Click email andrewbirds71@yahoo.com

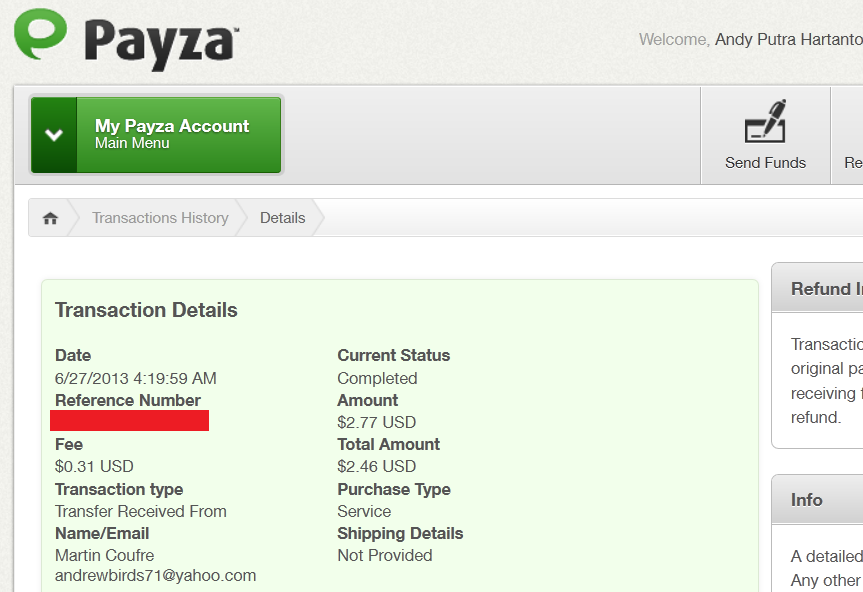155,575
